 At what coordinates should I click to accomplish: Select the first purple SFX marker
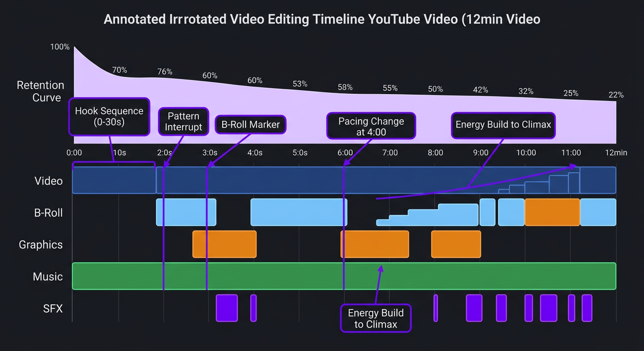pyautogui.click(x=226, y=308)
